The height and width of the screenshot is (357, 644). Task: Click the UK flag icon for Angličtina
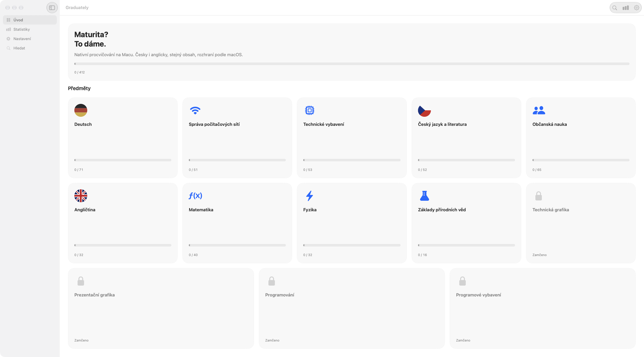pos(81,196)
